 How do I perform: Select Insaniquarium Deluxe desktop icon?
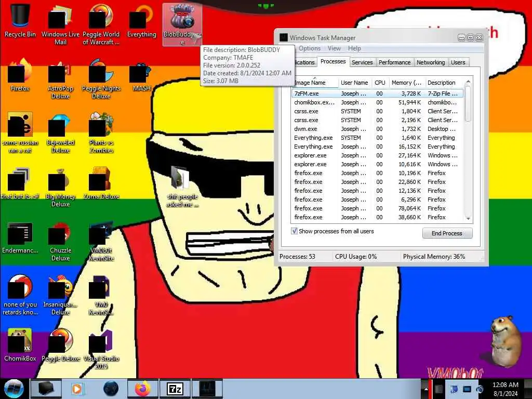[60, 295]
